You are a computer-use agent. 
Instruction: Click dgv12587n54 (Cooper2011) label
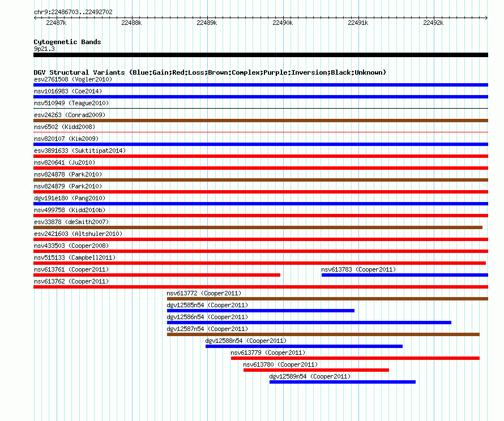pos(207,329)
